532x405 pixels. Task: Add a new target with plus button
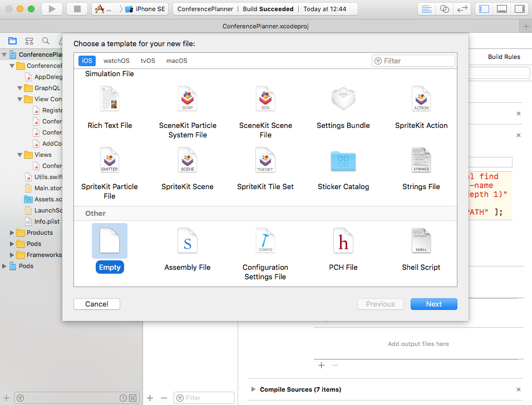pyautogui.click(x=150, y=398)
